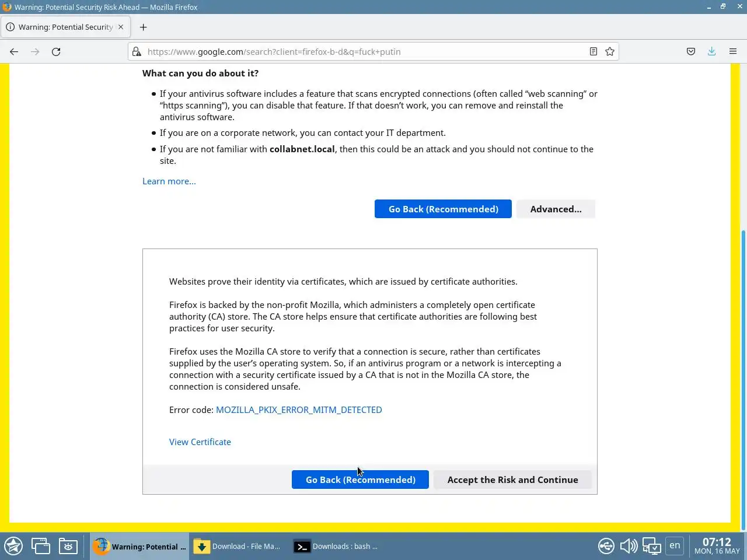747x560 pixels.
Task: Toggle reader view icon in address bar
Action: coord(593,51)
